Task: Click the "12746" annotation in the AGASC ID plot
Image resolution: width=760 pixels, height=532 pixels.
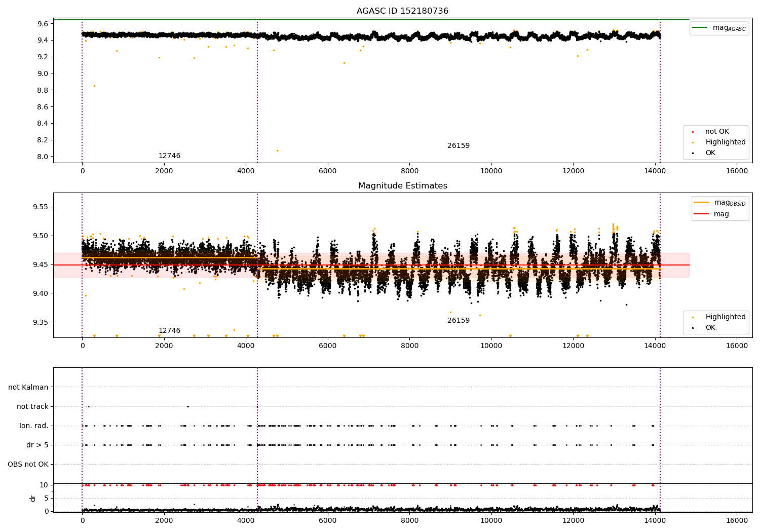Action: pyautogui.click(x=169, y=156)
